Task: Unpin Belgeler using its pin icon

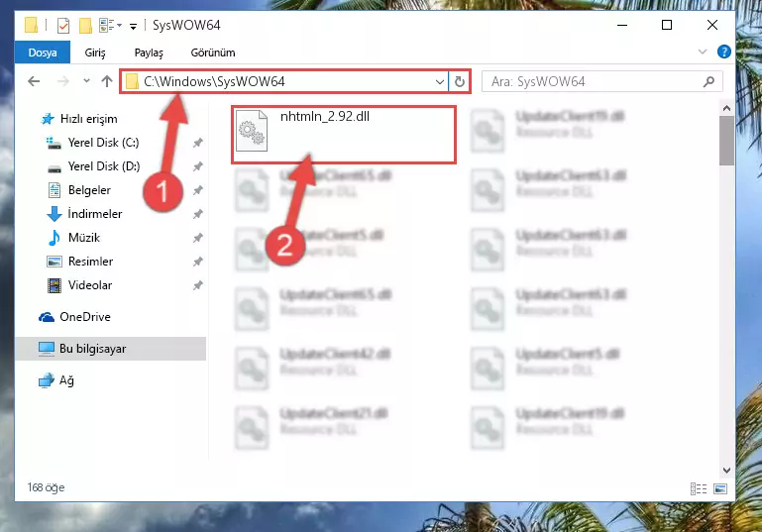Action: [x=198, y=190]
